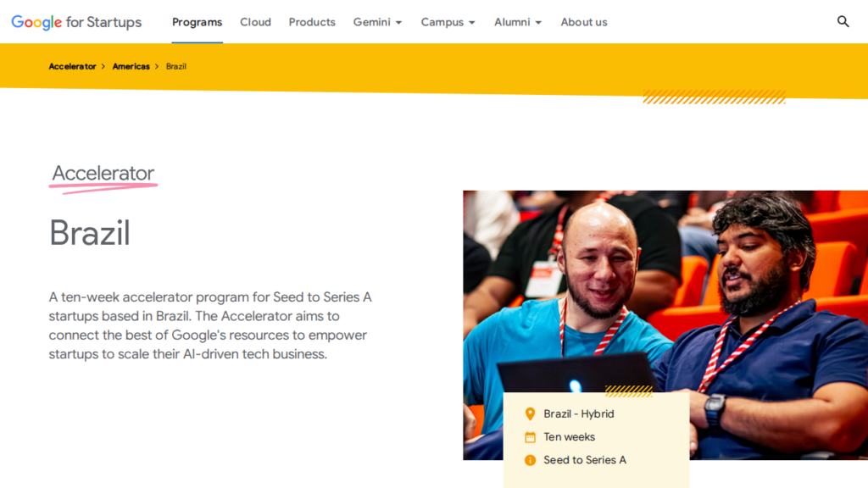
Task: Click the location pin icon beside Brazil - Hybrid
Action: point(530,413)
